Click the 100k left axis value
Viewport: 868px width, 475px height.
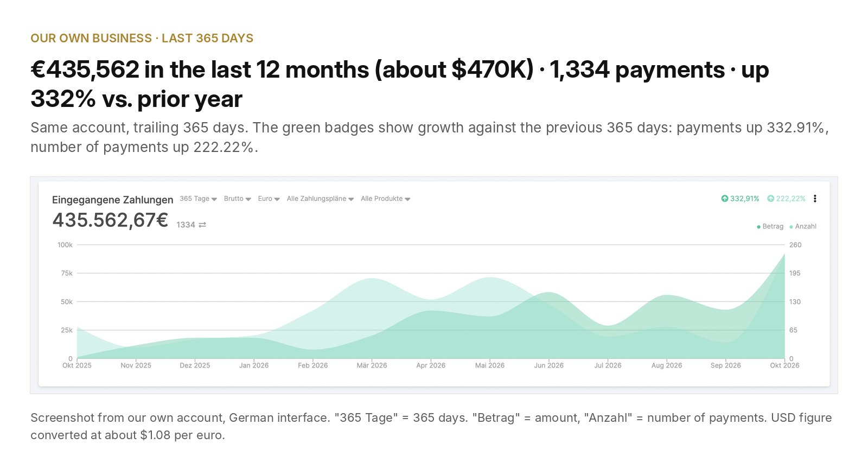(65, 245)
